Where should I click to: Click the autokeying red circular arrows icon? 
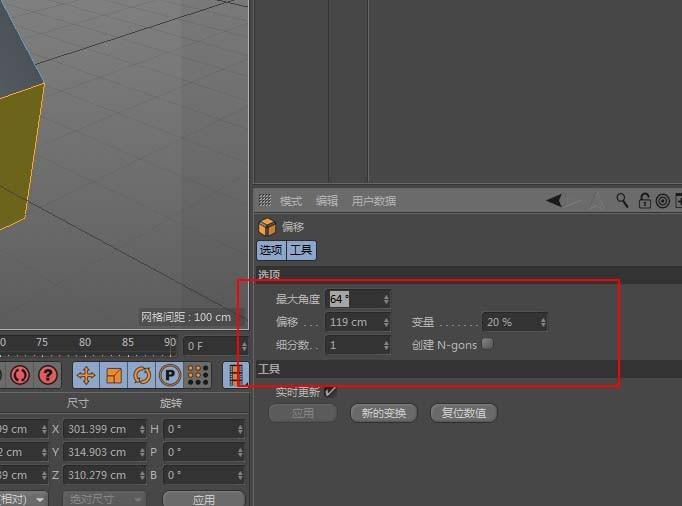[20, 375]
